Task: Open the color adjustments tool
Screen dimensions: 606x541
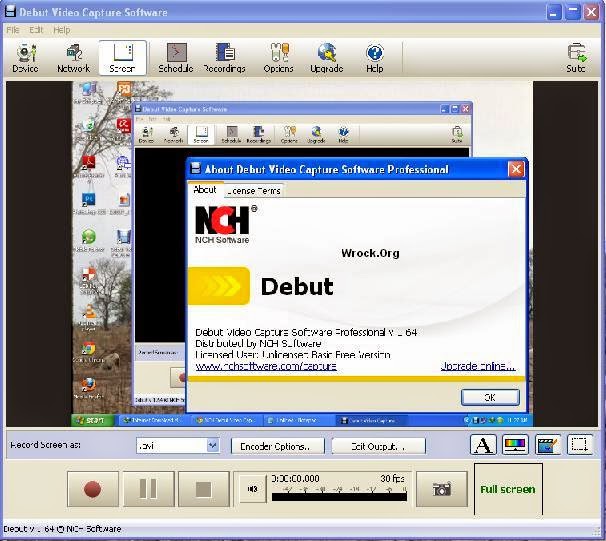Action: [x=515, y=445]
